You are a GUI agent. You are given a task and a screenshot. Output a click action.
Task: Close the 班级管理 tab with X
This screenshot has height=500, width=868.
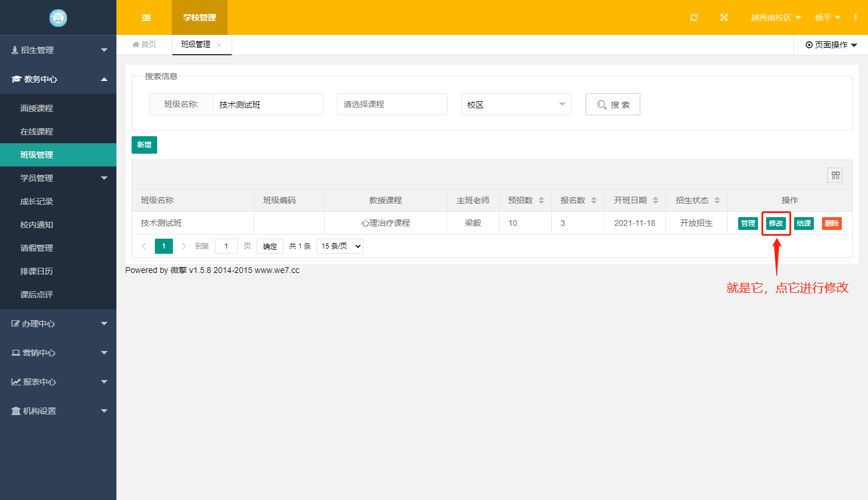coord(219,45)
